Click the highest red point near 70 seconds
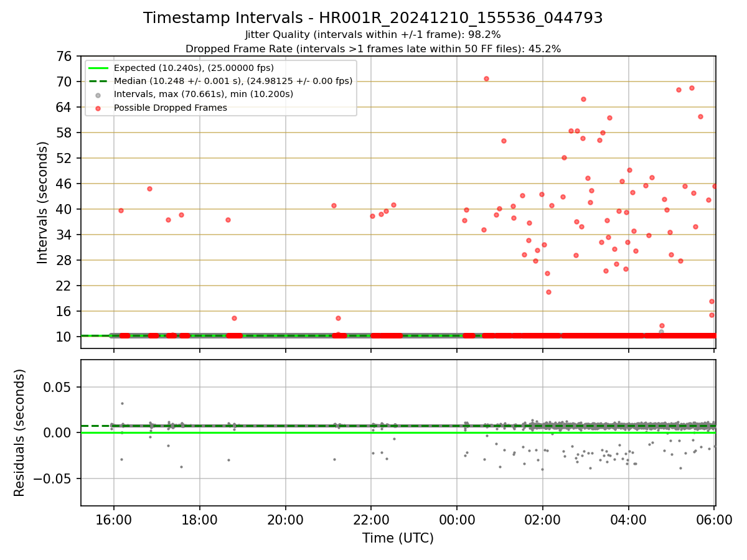This screenshot has height=560, width=747. (x=486, y=78)
